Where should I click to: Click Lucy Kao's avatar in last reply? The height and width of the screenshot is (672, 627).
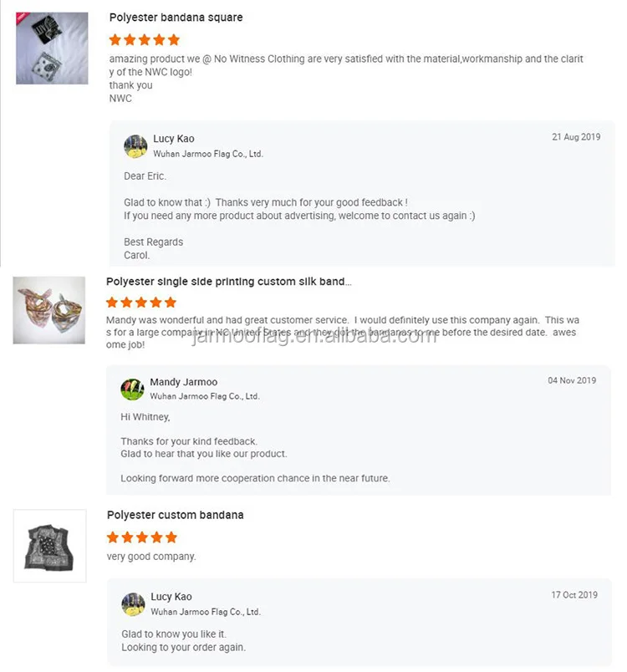[x=134, y=604]
